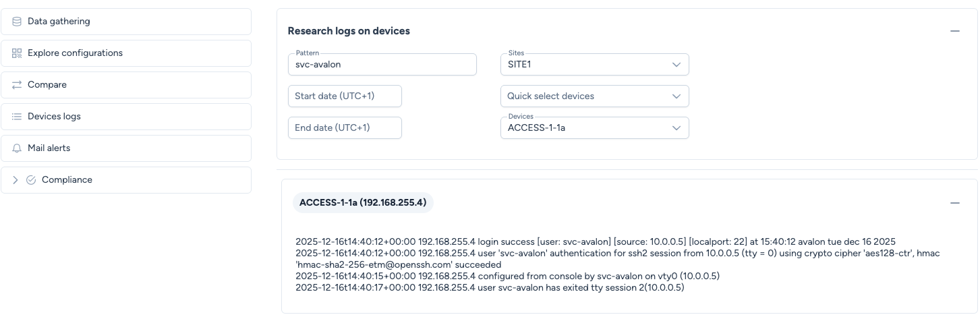
Task: Focus the Start date (UTC+1) field
Action: point(345,96)
